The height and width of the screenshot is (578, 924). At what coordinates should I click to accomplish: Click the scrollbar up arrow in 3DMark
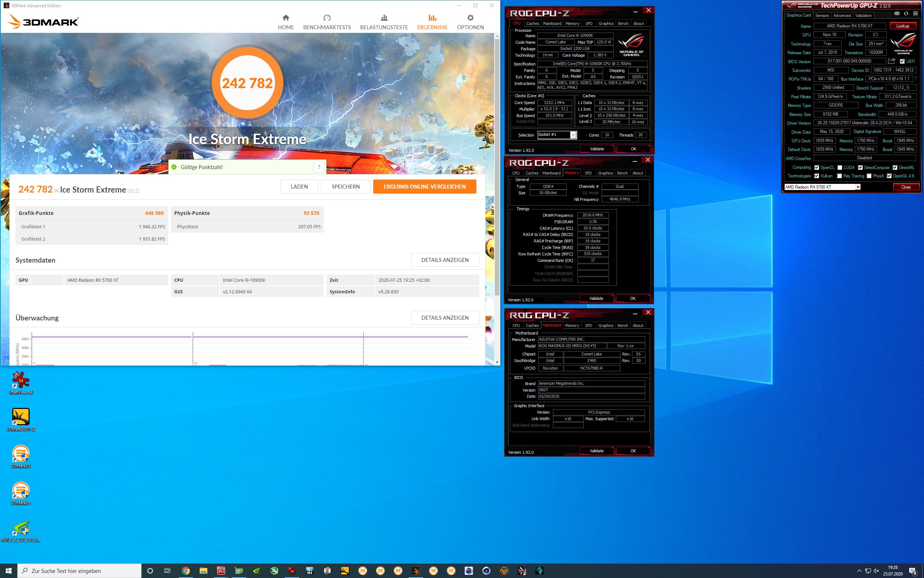point(497,36)
